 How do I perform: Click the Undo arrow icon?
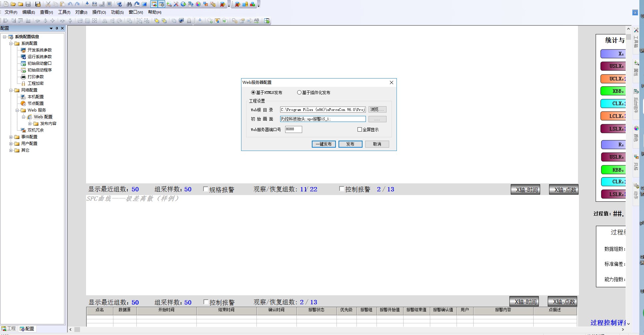[x=70, y=4]
